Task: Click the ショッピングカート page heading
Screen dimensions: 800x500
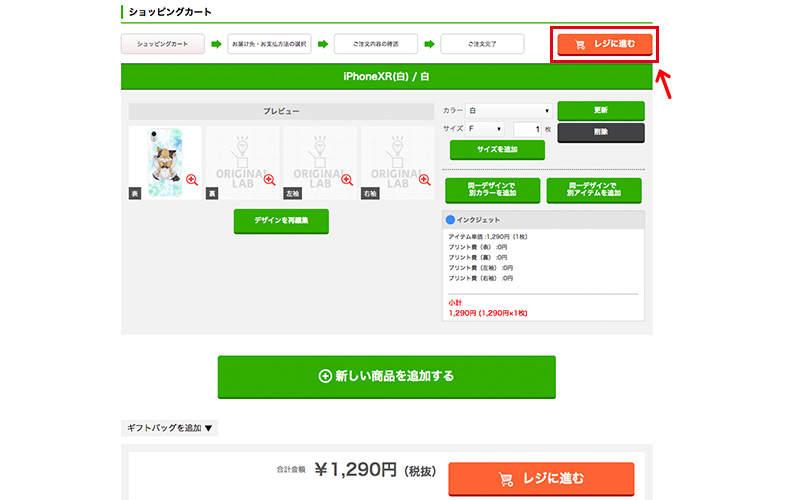Action: click(x=170, y=12)
